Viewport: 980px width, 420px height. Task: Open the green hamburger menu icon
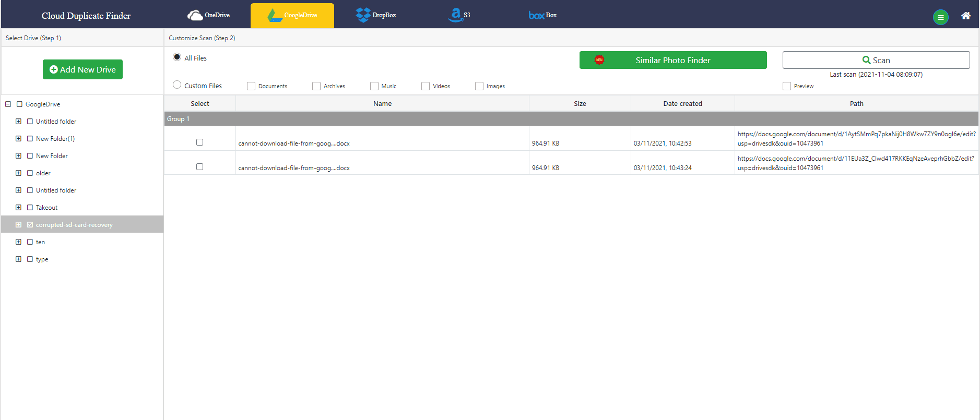(940, 17)
